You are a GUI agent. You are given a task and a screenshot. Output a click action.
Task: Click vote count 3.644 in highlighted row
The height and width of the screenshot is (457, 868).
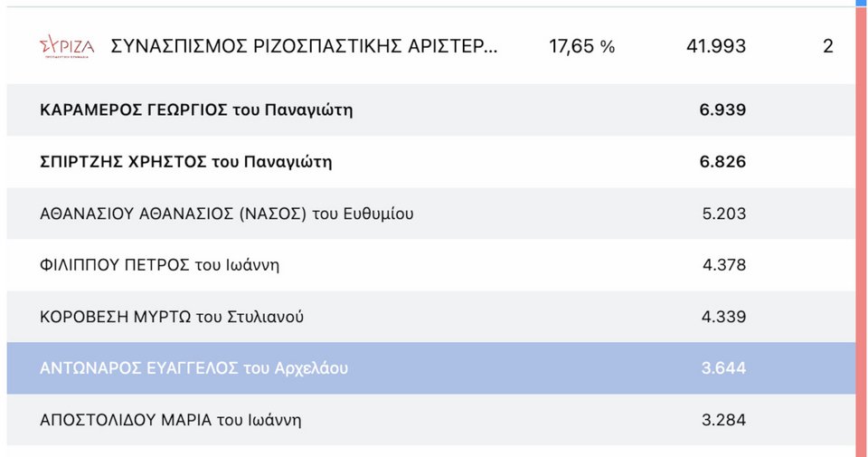[723, 368]
